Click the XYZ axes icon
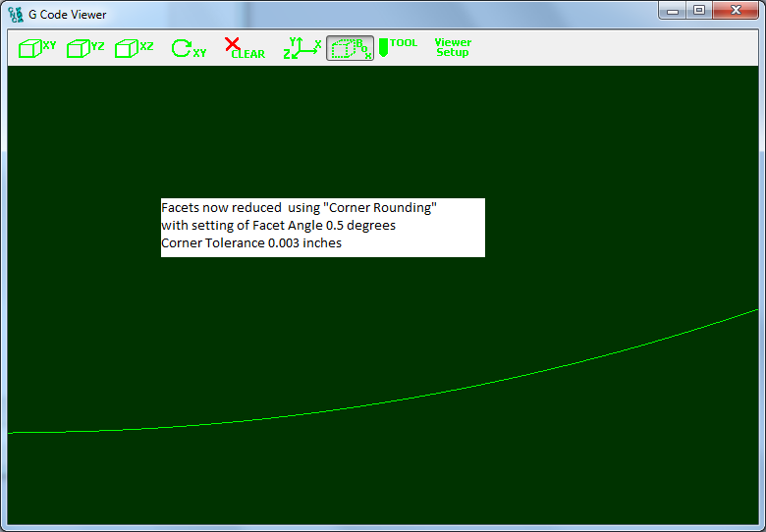This screenshot has height=532, width=766. [x=301, y=48]
